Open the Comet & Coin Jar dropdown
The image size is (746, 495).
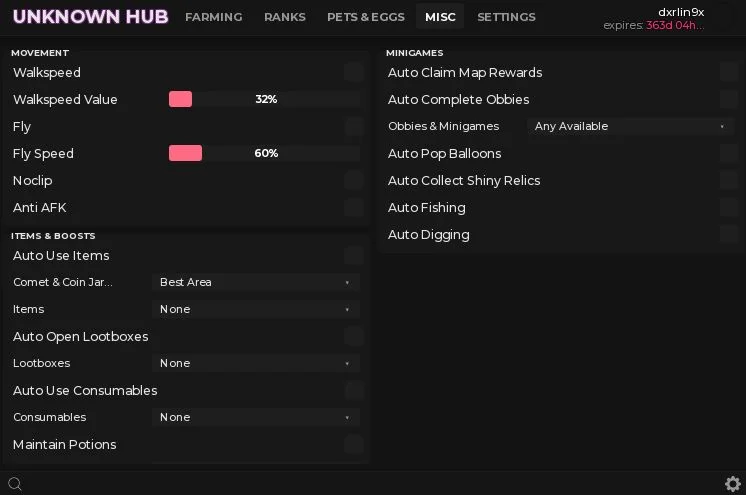pos(256,282)
